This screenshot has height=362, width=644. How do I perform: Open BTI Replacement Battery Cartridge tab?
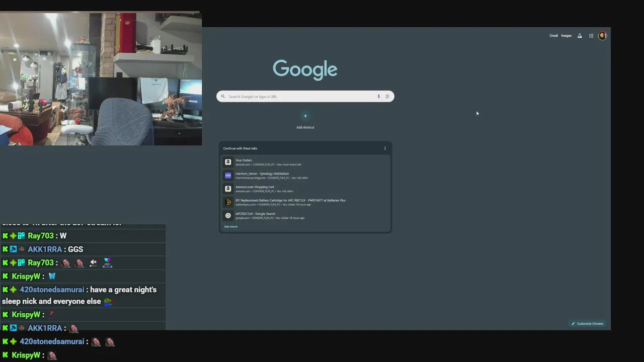click(x=305, y=202)
